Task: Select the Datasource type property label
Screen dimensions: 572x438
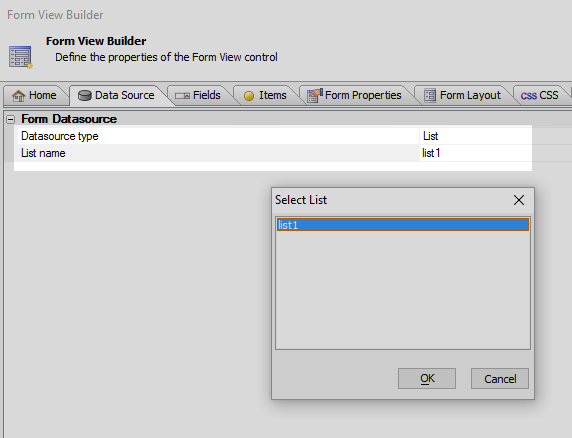Action: tap(60, 136)
